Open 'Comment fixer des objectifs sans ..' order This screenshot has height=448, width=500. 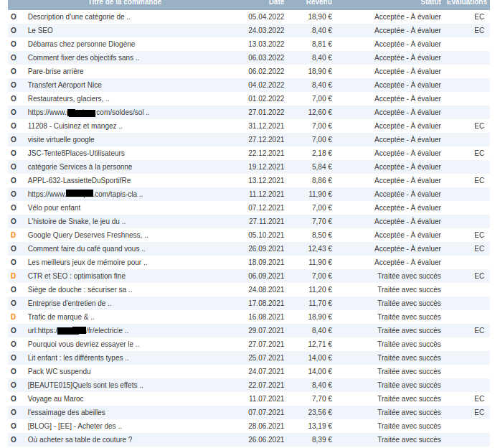point(83,57)
